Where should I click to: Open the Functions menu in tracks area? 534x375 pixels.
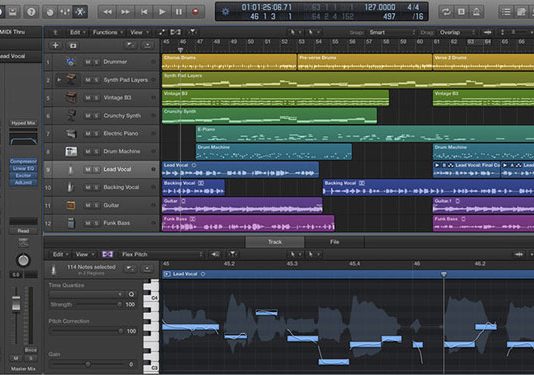tap(107, 32)
